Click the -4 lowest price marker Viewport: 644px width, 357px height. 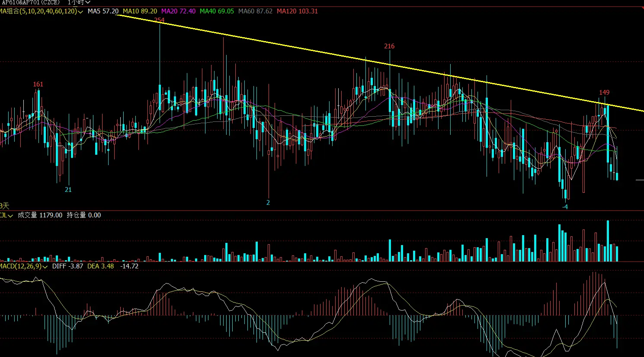click(565, 207)
